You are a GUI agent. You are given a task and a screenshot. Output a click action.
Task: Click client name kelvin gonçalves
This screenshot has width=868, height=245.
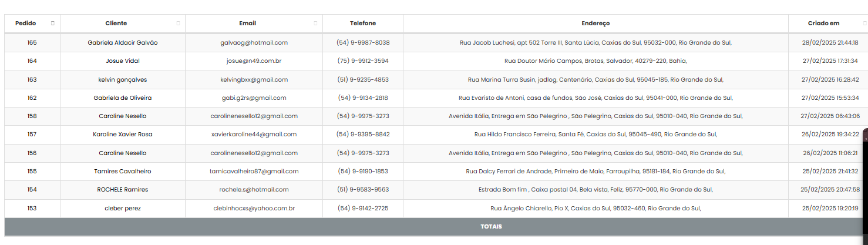coord(123,80)
